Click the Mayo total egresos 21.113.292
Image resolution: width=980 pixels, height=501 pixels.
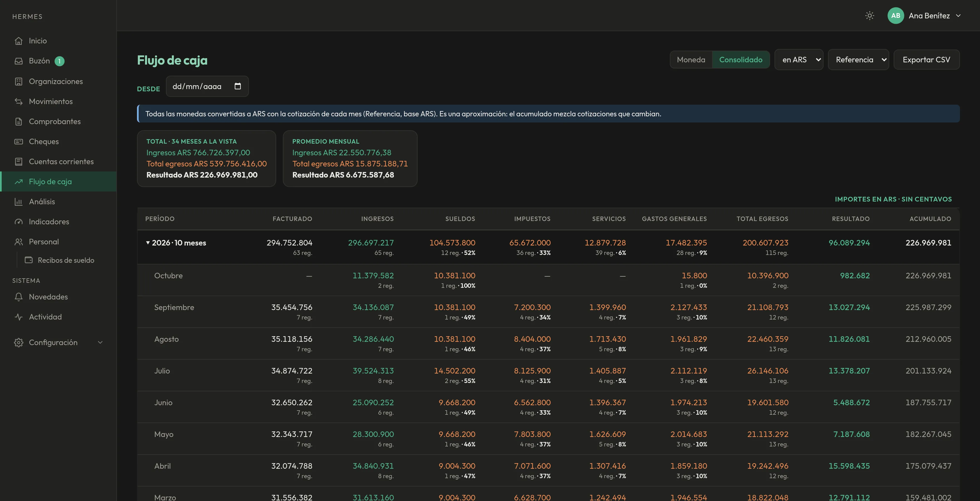[767, 434]
